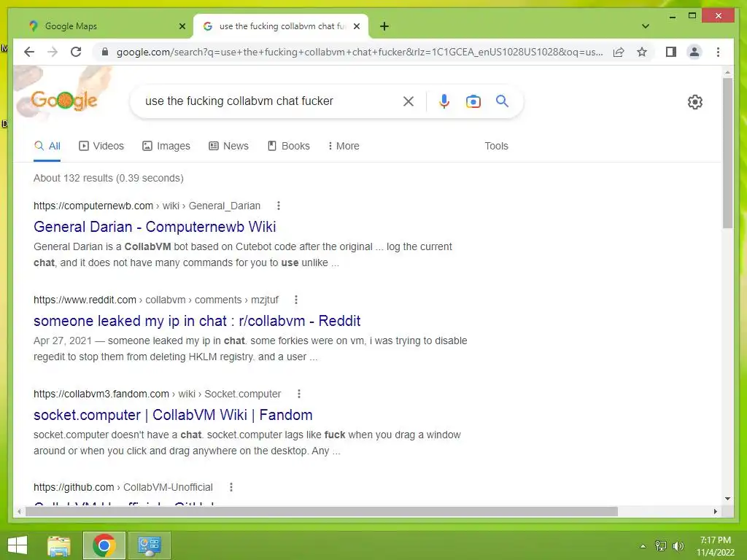
Task: Open a new browser tab
Action: pos(384,26)
